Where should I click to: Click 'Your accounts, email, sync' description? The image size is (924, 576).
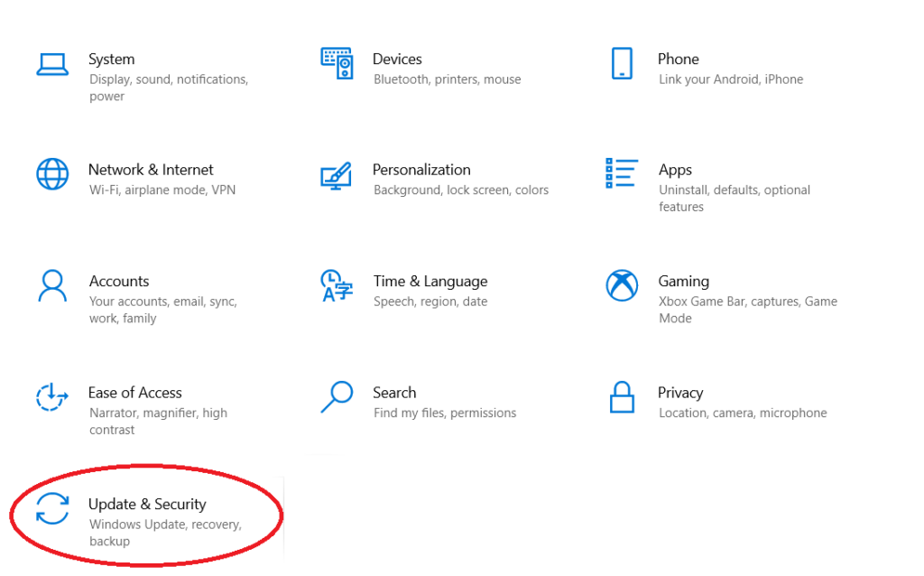point(163,310)
